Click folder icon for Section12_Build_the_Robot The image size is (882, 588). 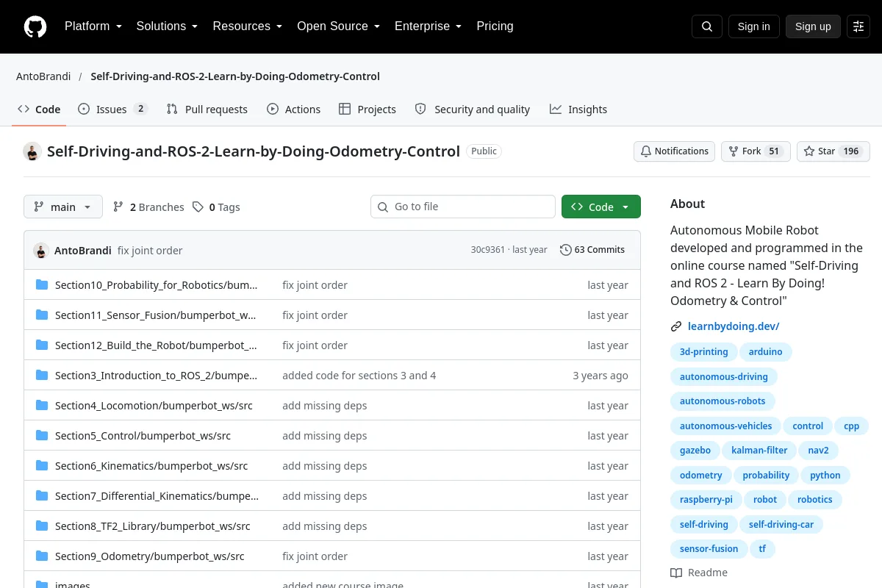pos(42,345)
